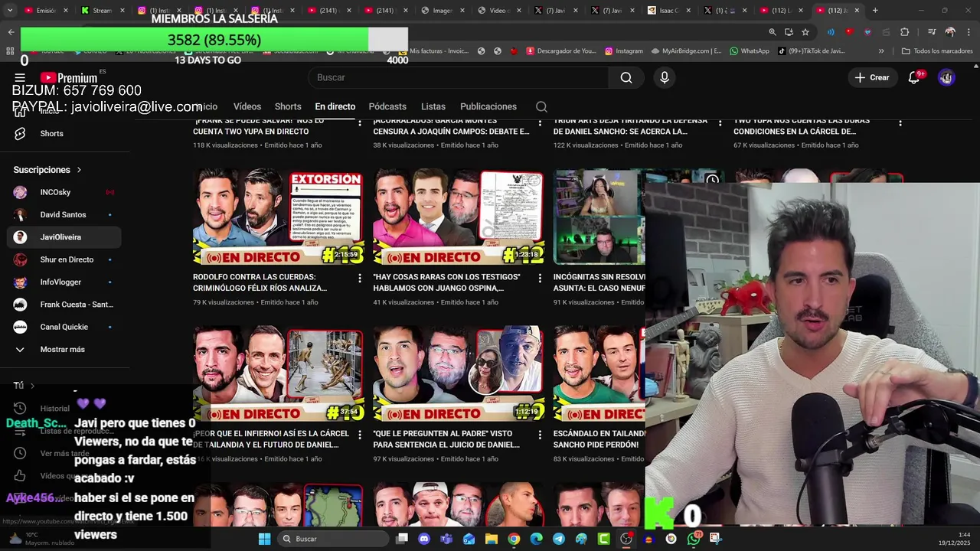Open the Instagram bookmark in bookmarks bar
This screenshot has width=980, height=551.
(x=624, y=51)
